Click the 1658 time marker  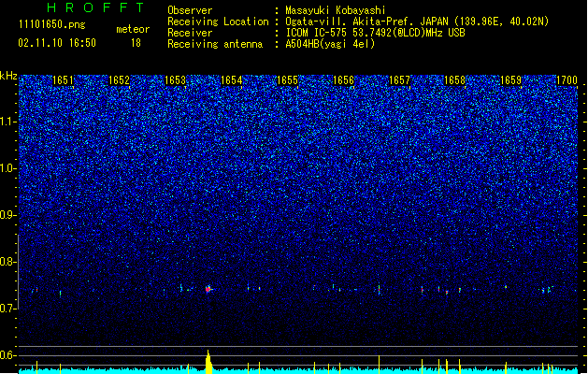(454, 80)
